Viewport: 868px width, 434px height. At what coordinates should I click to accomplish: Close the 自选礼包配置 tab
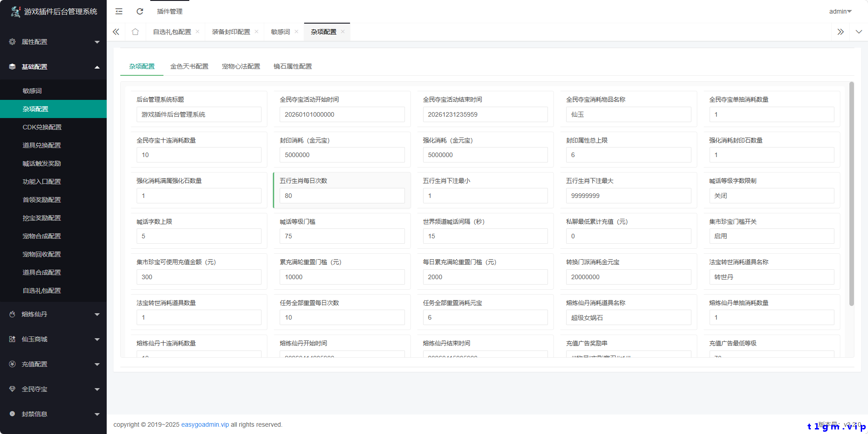tap(197, 32)
